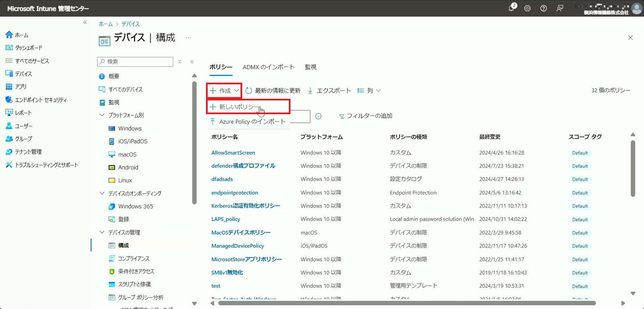Select macOS platform in device menu
Screen dimensions: 644x309
point(122,154)
